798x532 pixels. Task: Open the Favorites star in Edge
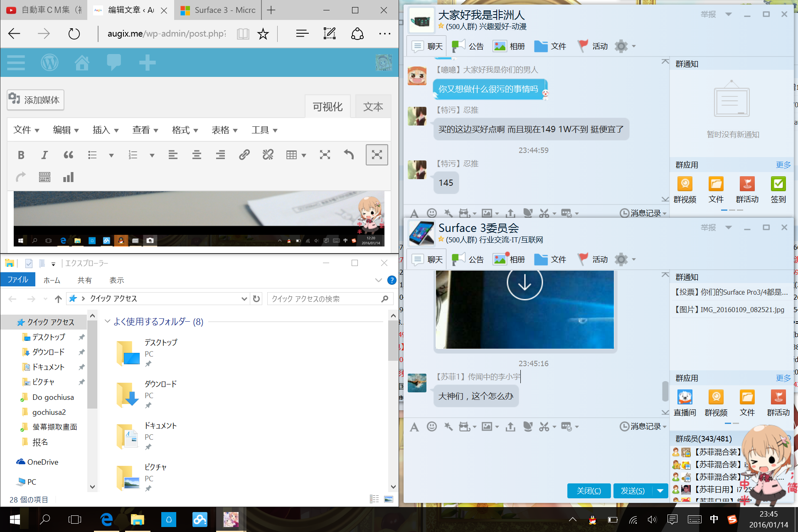point(263,34)
